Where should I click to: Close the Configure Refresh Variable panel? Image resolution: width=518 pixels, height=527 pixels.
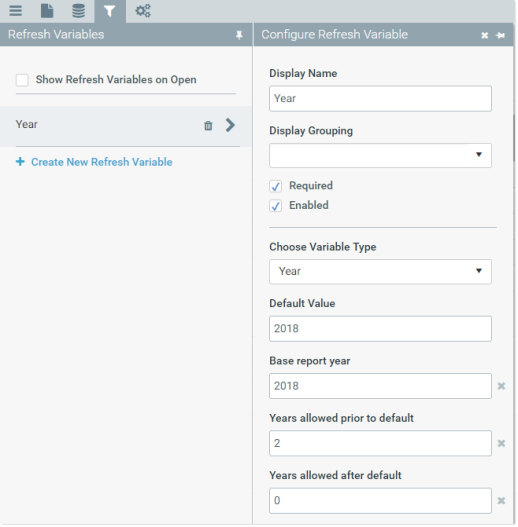(484, 35)
